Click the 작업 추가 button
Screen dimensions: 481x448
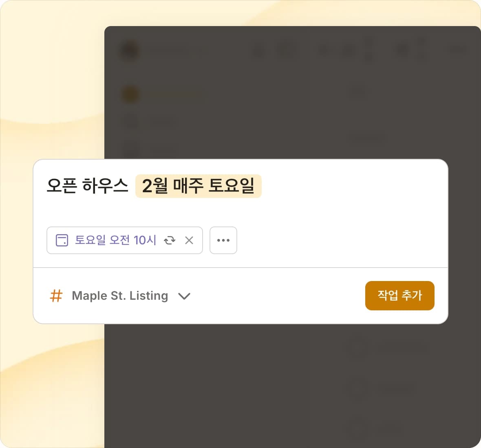[x=400, y=295]
